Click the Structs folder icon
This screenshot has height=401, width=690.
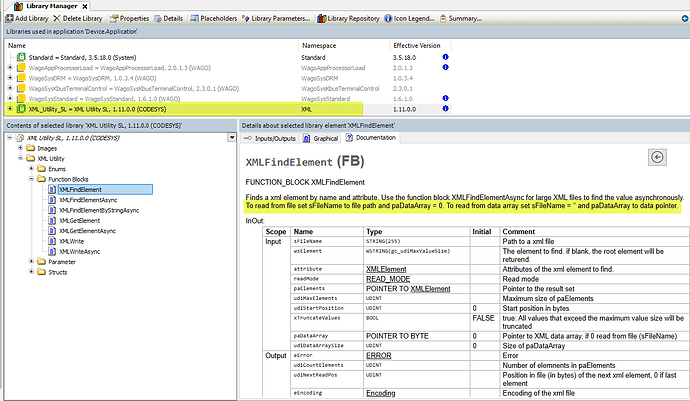click(x=41, y=272)
